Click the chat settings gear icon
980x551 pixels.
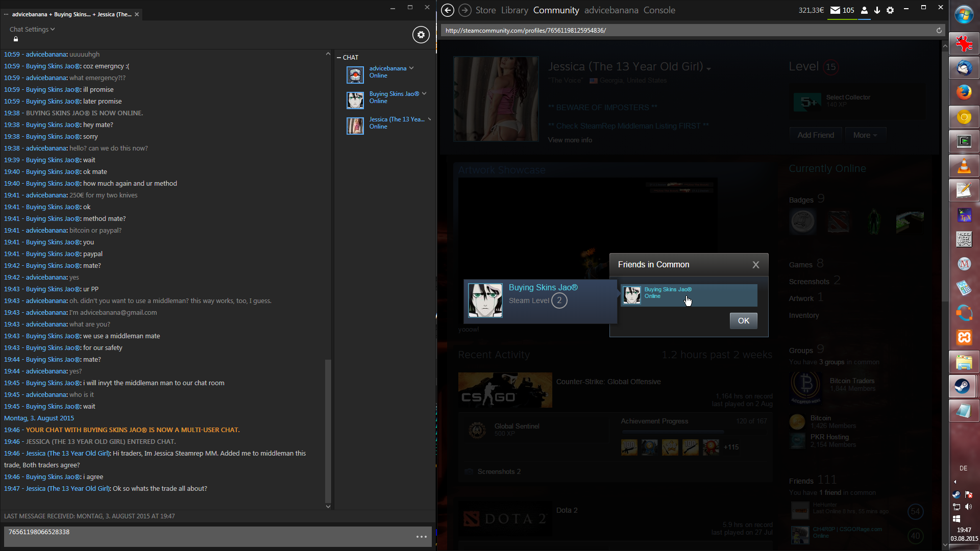pyautogui.click(x=421, y=35)
